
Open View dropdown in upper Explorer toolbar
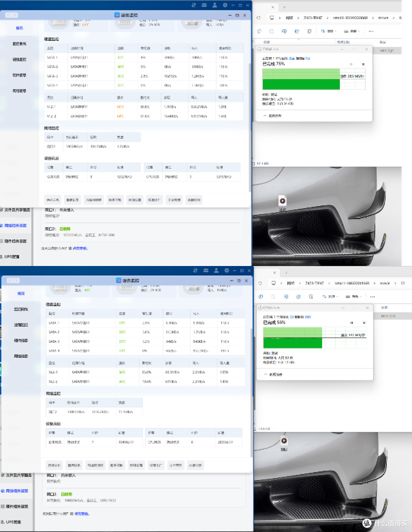(352, 31)
